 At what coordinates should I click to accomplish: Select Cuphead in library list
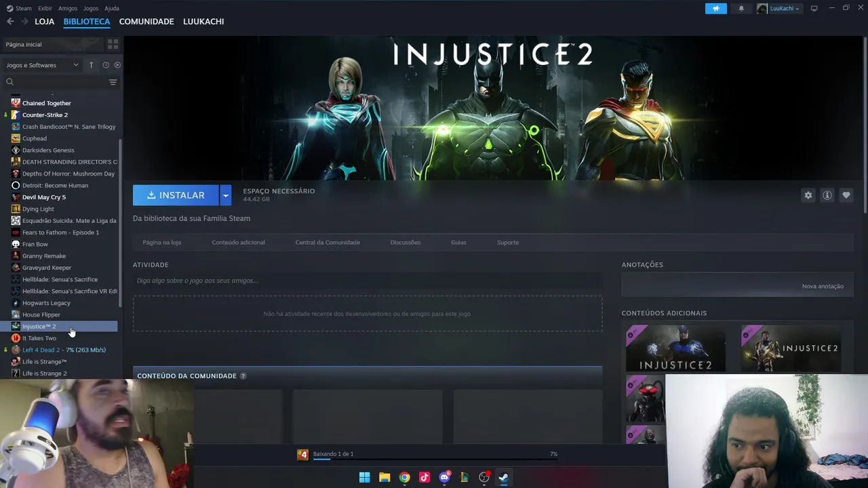click(35, 138)
